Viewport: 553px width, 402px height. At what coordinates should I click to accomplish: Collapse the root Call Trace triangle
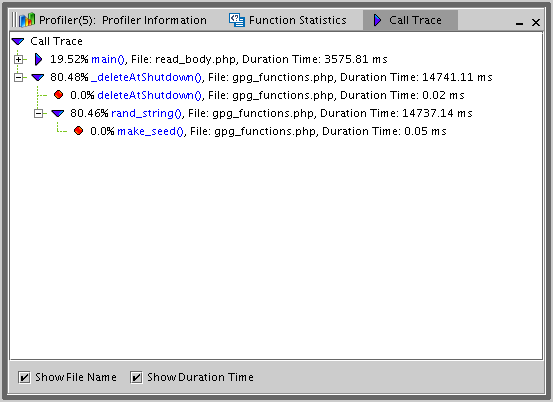pyautogui.click(x=18, y=41)
